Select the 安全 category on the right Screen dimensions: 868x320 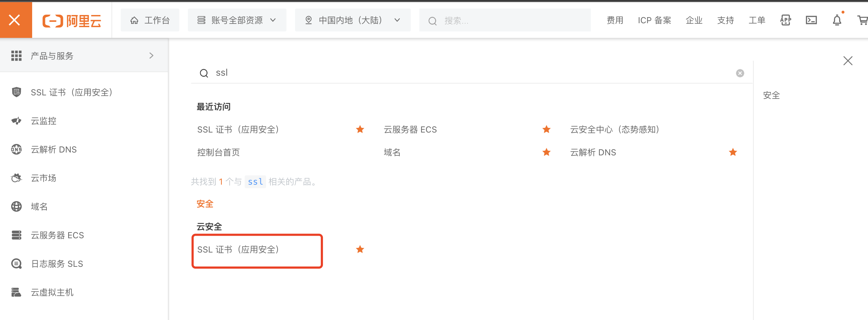pyautogui.click(x=772, y=95)
